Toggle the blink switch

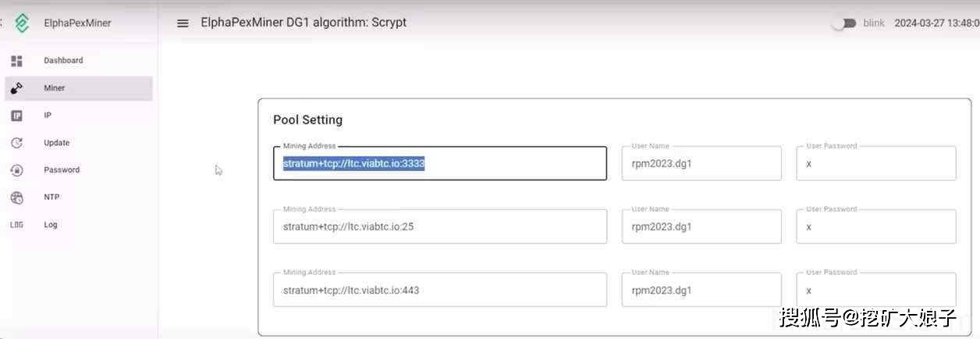[x=843, y=23]
